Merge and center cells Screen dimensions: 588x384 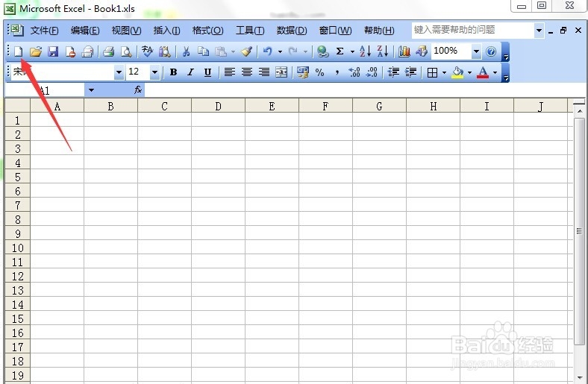click(x=281, y=72)
